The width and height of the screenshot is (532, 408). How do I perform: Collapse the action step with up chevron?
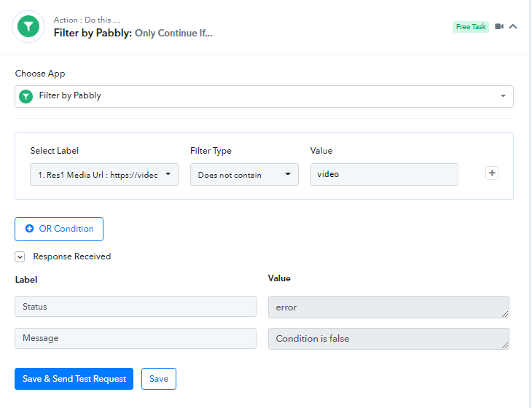tap(513, 26)
